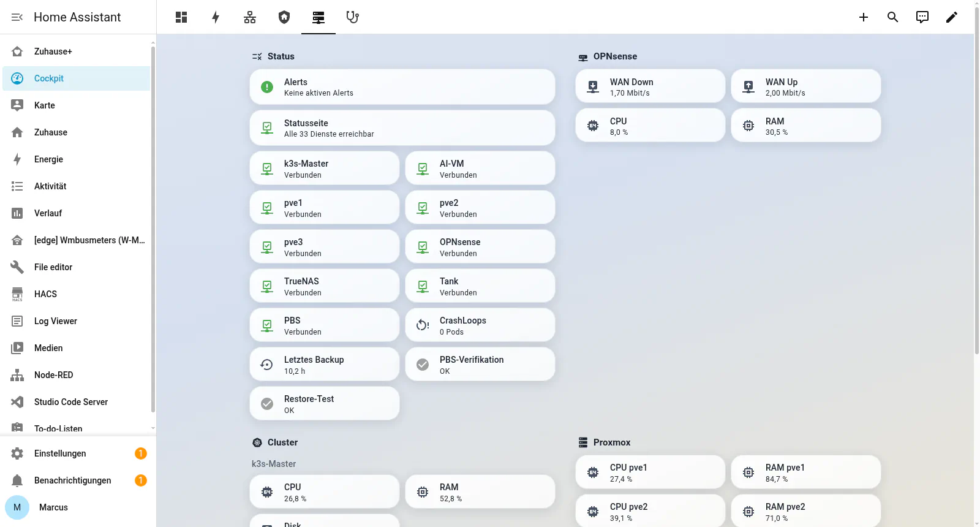The height and width of the screenshot is (527, 980).
Task: Open Aktivität in the sidebar
Action: (76, 186)
